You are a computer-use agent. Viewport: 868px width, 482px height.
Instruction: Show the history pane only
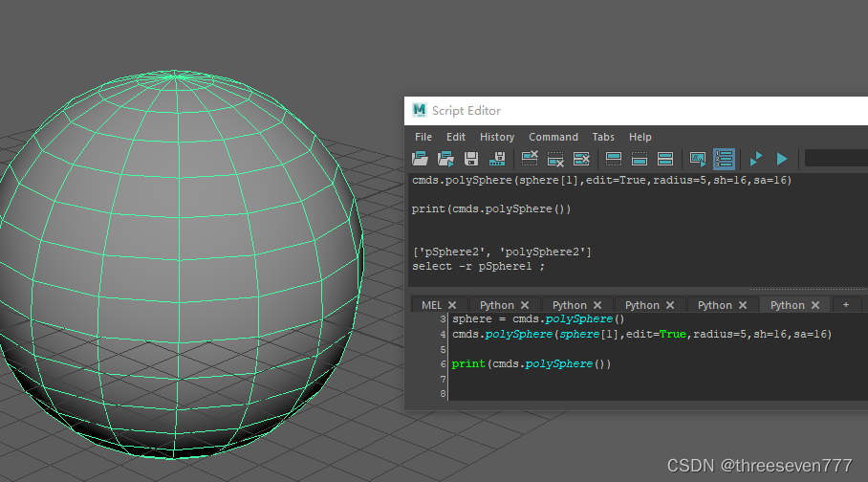coord(614,159)
